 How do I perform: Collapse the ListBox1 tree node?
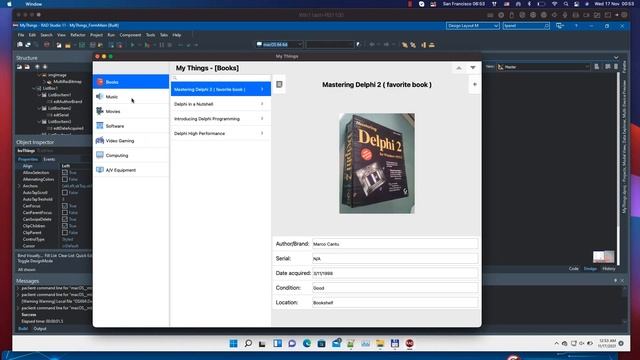(34, 88)
